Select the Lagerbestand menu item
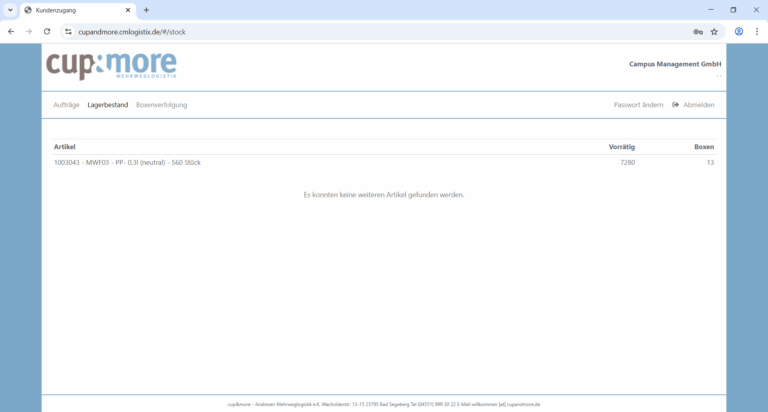The image size is (768, 412). tap(107, 105)
